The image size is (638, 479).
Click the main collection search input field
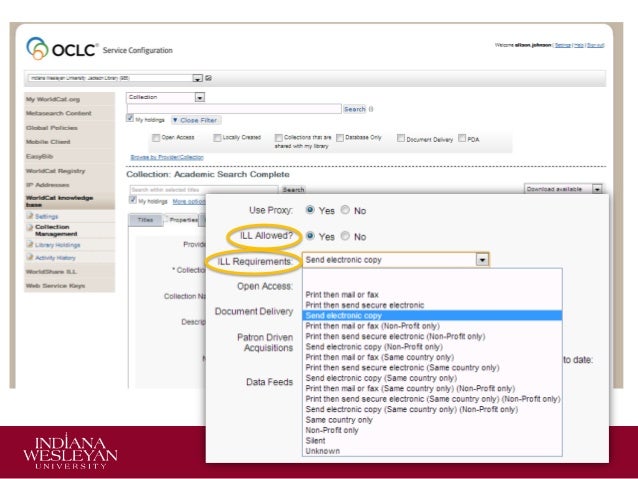pyautogui.click(x=234, y=109)
